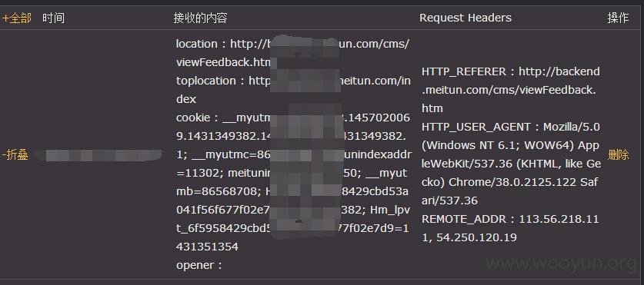This screenshot has width=644, height=285.
Task: Click the Request Headers column header
Action: tap(465, 18)
